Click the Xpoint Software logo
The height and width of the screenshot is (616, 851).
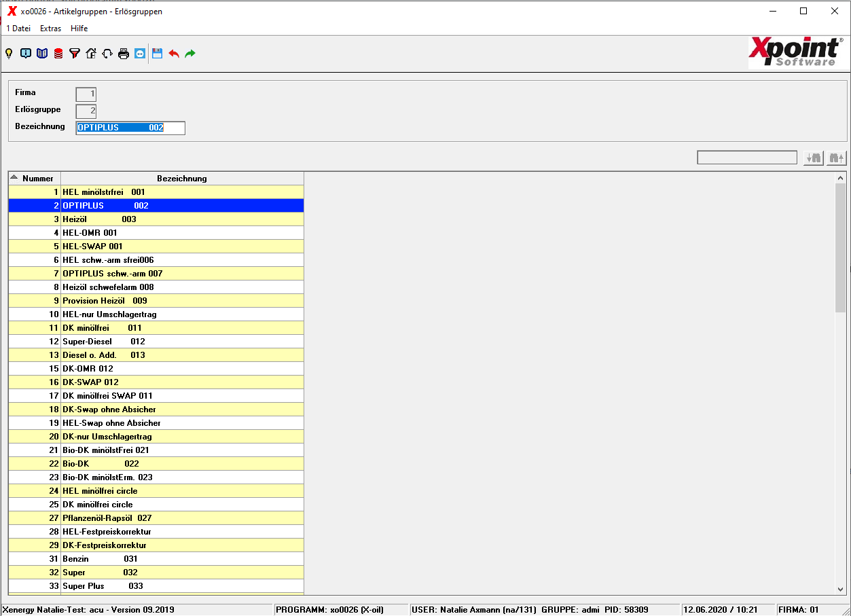coord(797,52)
